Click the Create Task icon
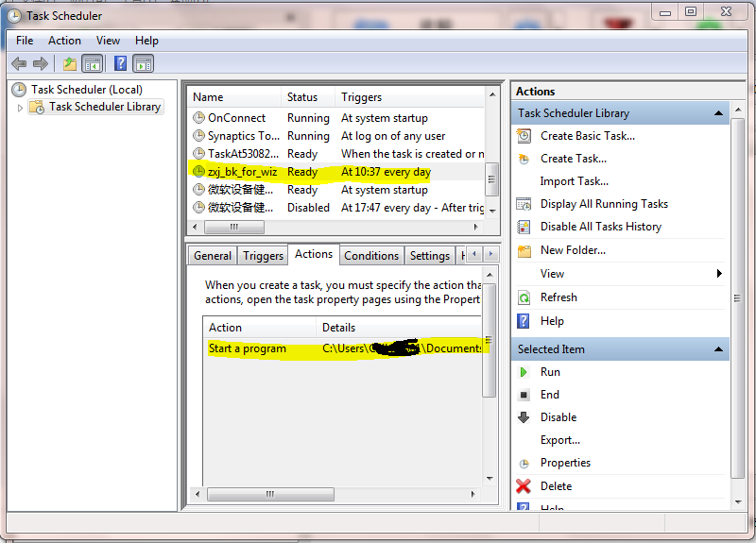The width and height of the screenshot is (756, 543). pos(524,159)
